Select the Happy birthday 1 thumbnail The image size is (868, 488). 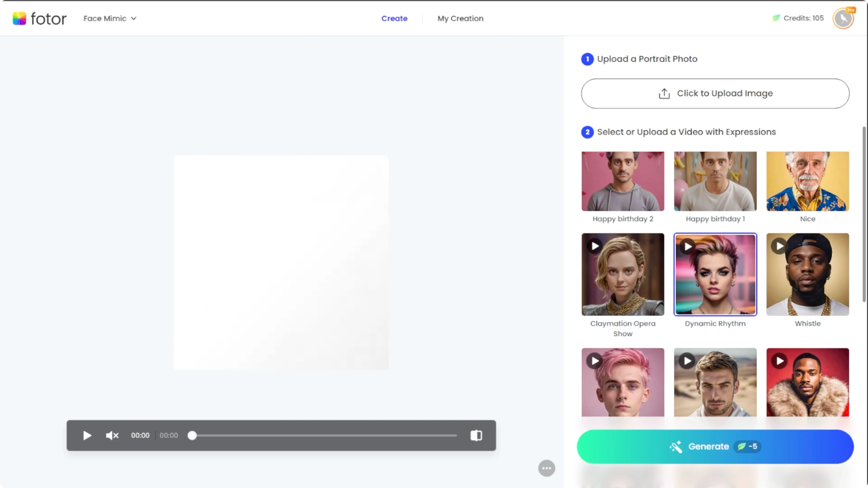click(715, 181)
